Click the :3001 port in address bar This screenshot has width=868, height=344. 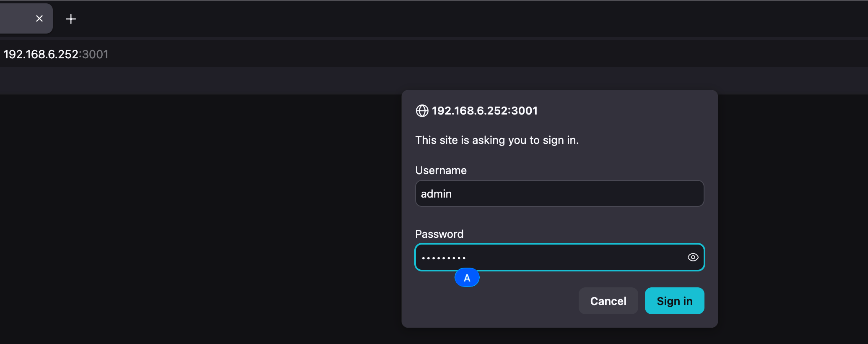[x=94, y=54]
